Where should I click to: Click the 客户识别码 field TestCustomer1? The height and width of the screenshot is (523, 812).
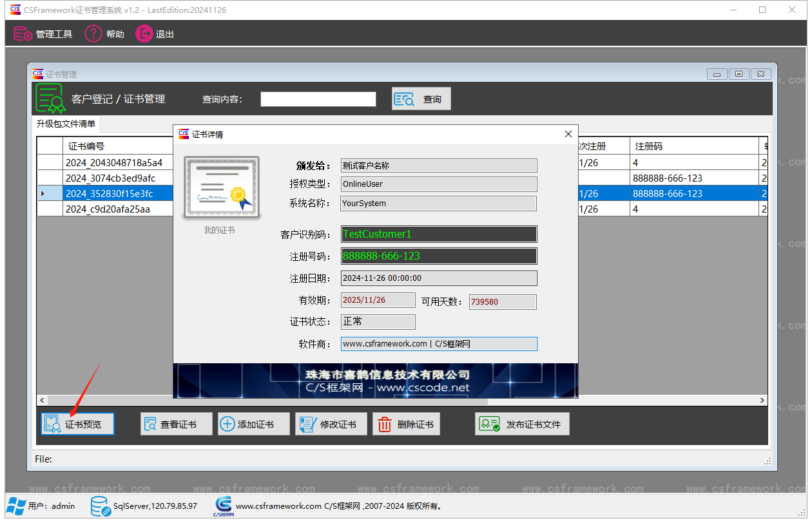[439, 234]
